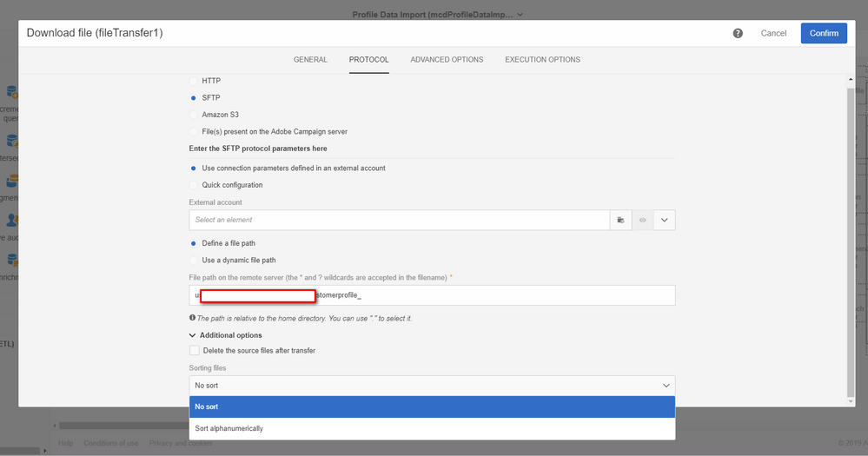Select the Amazon S3 radio button
The height and width of the screenshot is (456, 868).
pos(193,116)
